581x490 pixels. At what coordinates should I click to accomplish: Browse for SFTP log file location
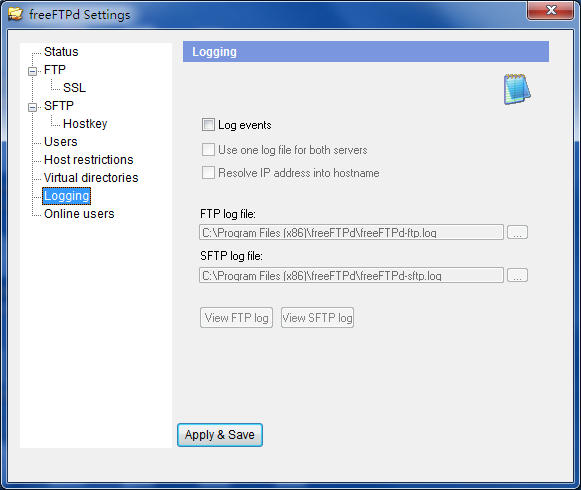[x=517, y=275]
